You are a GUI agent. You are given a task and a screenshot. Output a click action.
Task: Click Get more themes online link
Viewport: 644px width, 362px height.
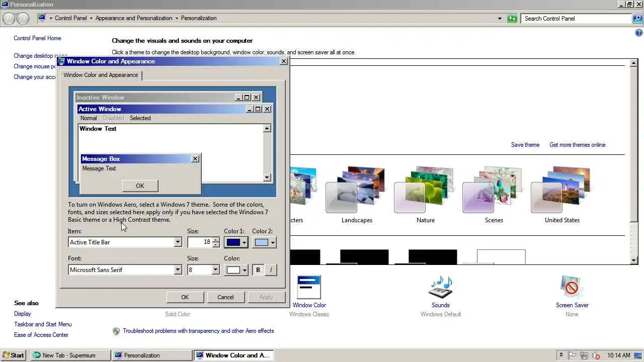point(577,145)
